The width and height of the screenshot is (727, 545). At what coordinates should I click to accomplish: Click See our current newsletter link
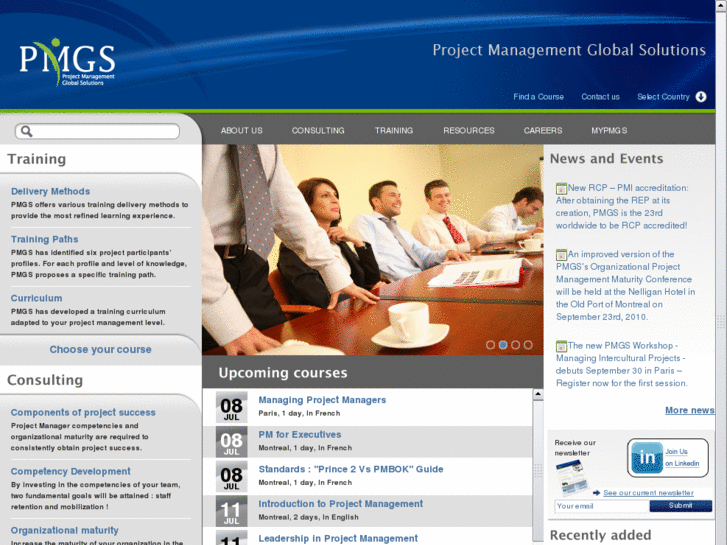pyautogui.click(x=648, y=493)
